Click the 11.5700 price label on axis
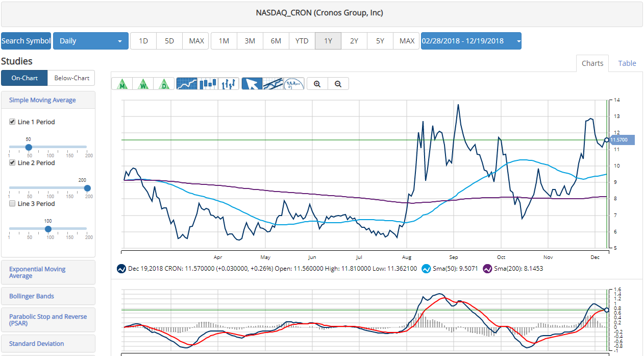Screen dimensions: 644x356 (x=622, y=140)
